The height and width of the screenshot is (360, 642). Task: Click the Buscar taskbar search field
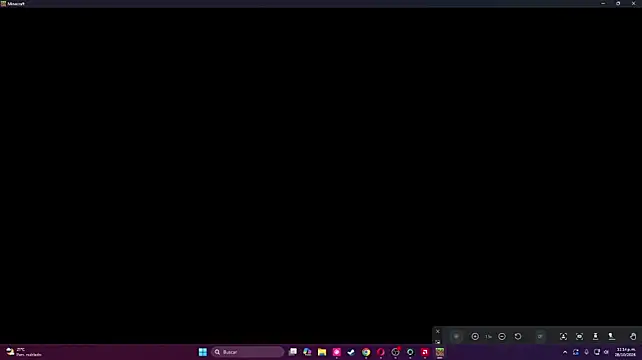(x=248, y=352)
